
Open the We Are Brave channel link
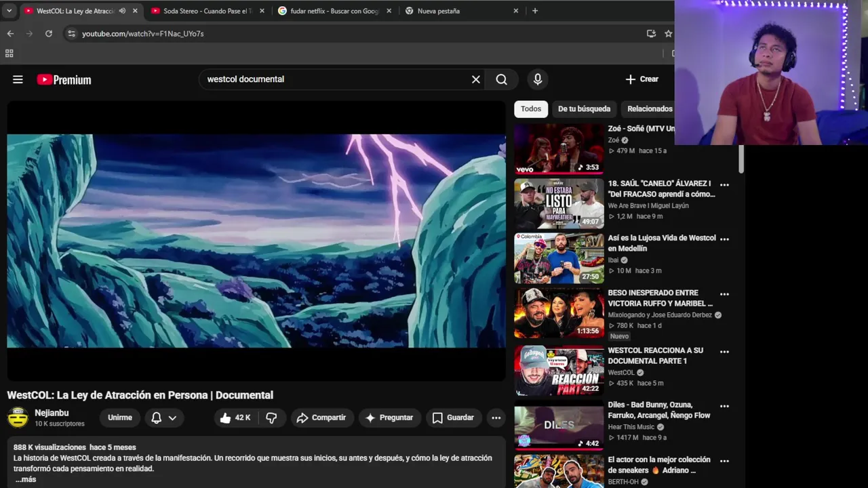648,205
